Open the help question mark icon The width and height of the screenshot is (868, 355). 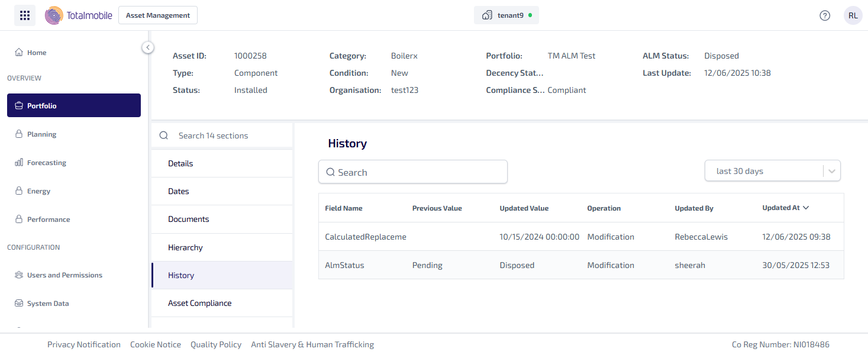(825, 15)
